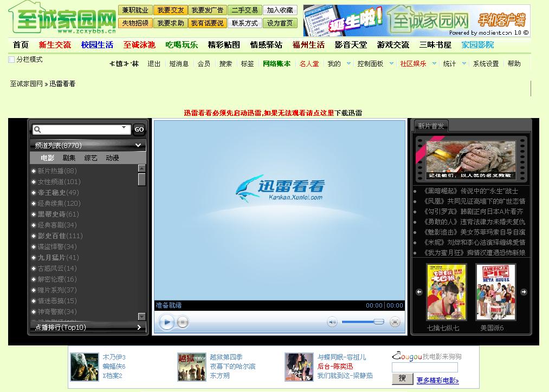This screenshot has width=549, height=392.
Task: Collapse the 频道列表(8770) panel
Action: coord(138,145)
